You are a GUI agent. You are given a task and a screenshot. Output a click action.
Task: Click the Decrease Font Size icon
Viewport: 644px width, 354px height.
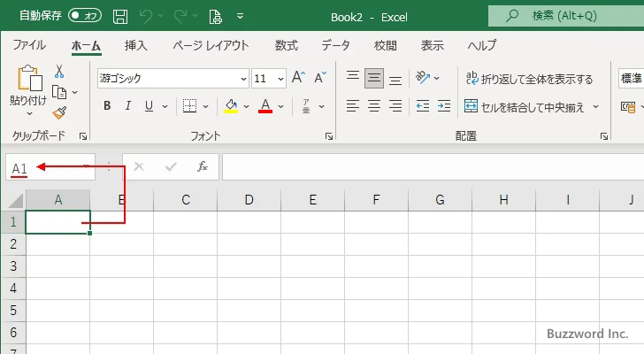(x=320, y=77)
